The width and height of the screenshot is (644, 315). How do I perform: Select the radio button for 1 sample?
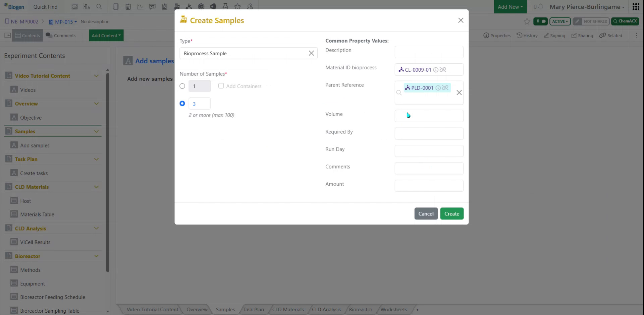pos(182,86)
